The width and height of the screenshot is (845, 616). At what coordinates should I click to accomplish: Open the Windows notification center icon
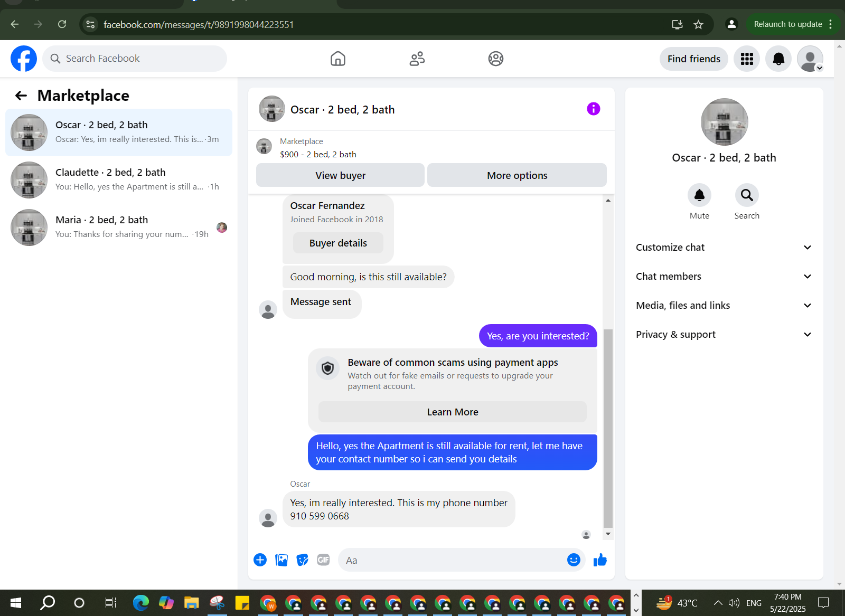click(823, 603)
